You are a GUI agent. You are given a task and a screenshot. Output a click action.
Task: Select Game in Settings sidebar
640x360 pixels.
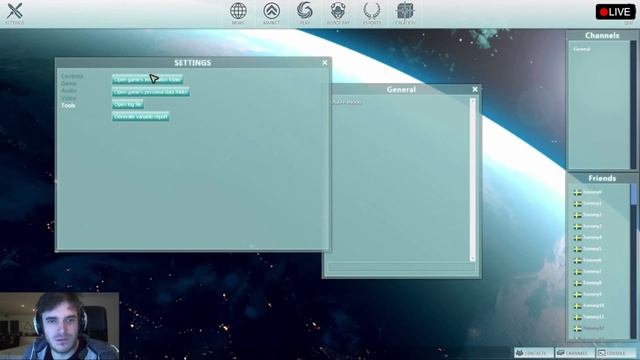(69, 83)
